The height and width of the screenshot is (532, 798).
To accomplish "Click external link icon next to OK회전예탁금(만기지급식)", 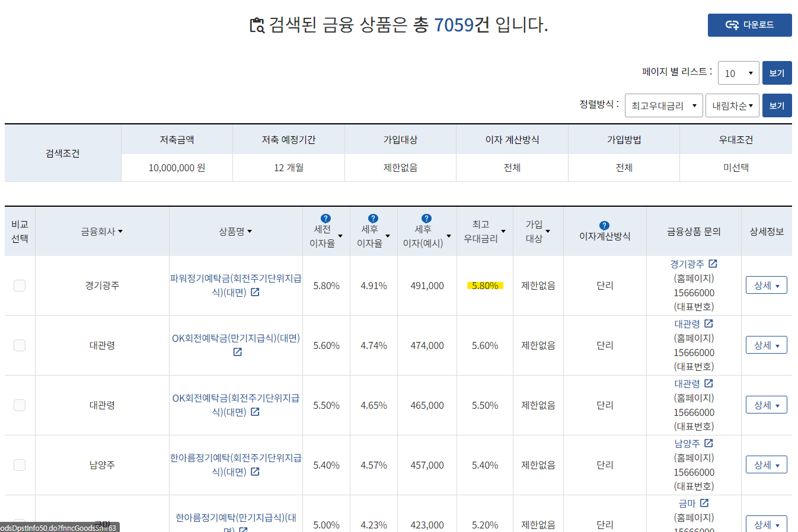I will pos(238,351).
